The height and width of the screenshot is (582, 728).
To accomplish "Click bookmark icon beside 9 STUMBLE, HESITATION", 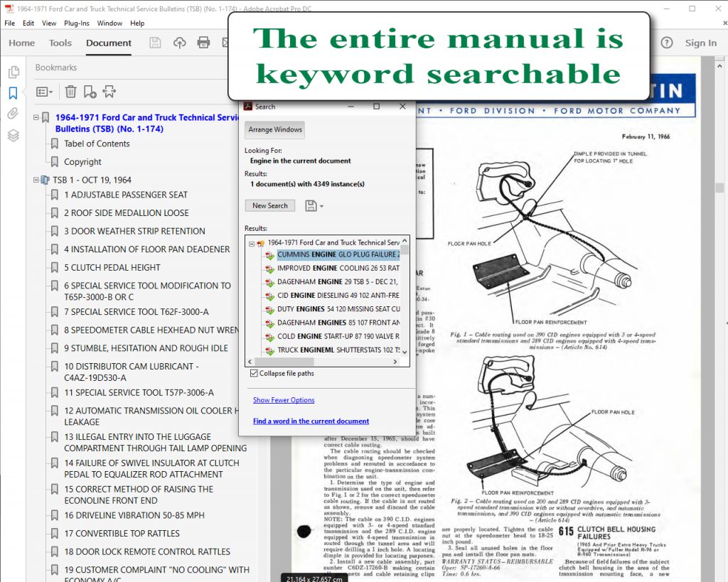I will coord(54,348).
